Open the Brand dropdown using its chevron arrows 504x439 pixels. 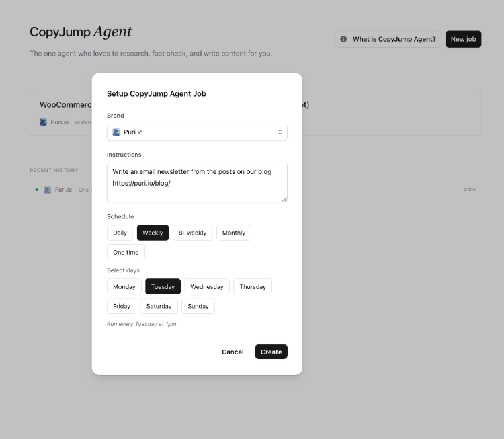(x=280, y=132)
